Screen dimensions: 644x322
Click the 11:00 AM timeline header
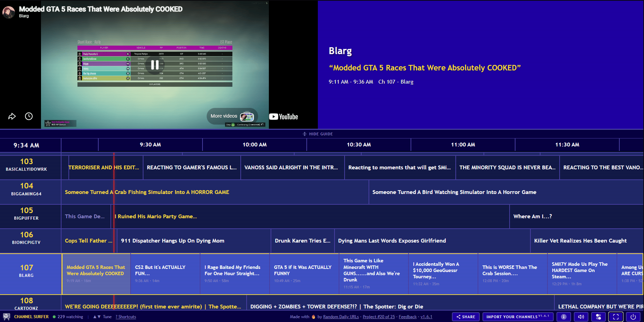pos(463,145)
